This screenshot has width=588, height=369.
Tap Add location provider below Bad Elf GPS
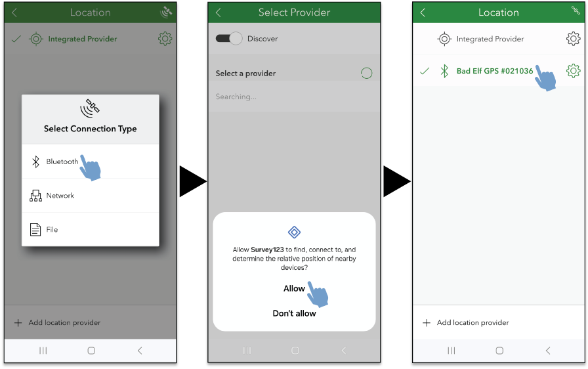tap(472, 322)
